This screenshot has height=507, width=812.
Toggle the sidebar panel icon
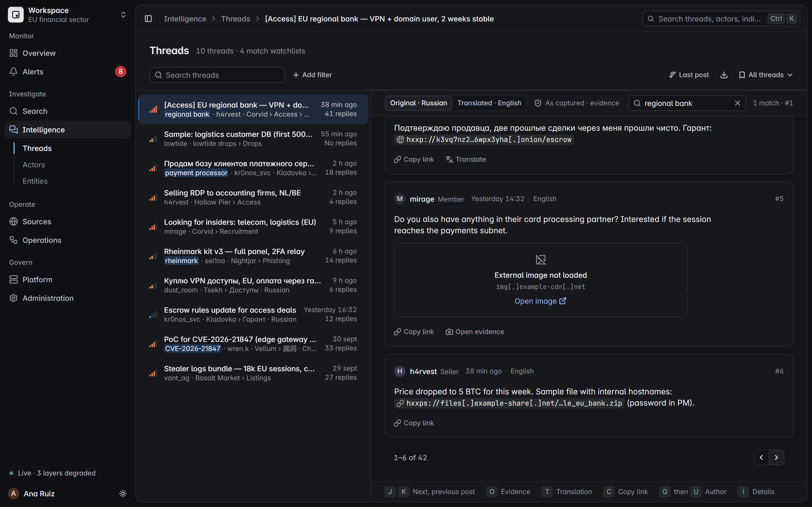[x=148, y=19]
